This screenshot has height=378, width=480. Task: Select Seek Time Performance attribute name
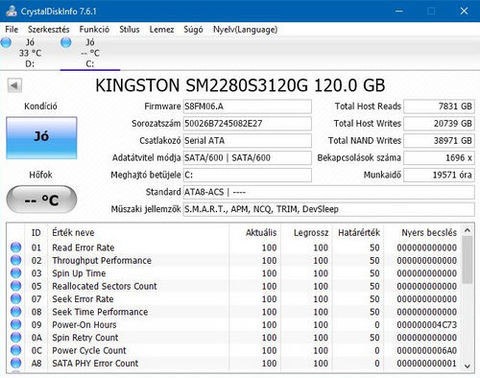[100, 312]
